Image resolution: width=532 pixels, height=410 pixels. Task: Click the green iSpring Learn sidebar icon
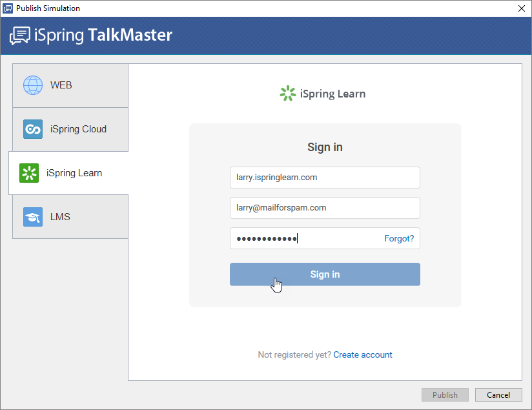coord(29,173)
